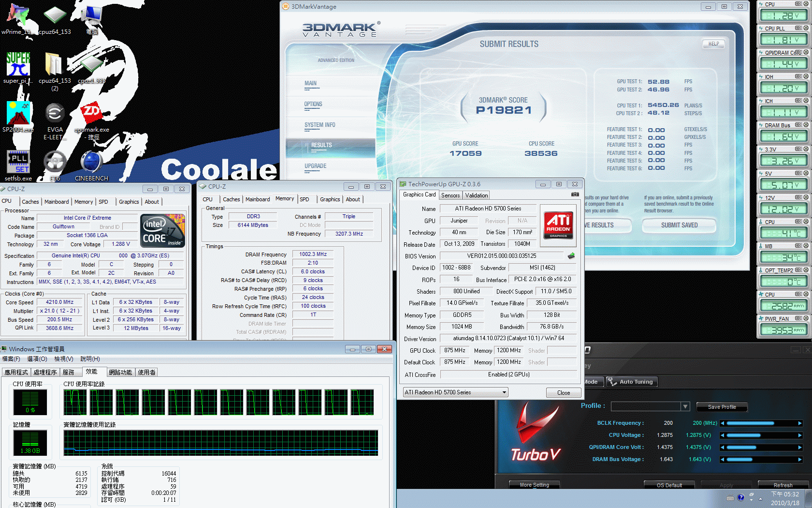Click the GPU-Z Name field value

click(488, 209)
